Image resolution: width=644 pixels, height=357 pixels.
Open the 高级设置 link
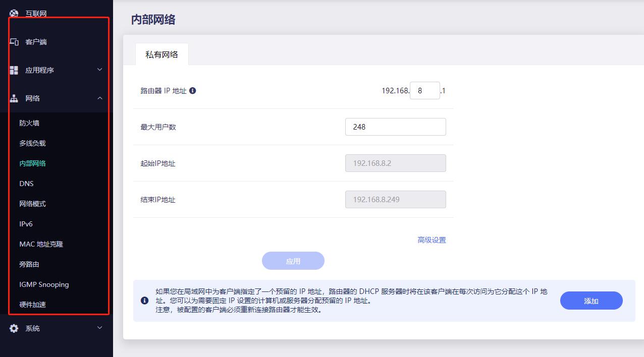tap(432, 240)
